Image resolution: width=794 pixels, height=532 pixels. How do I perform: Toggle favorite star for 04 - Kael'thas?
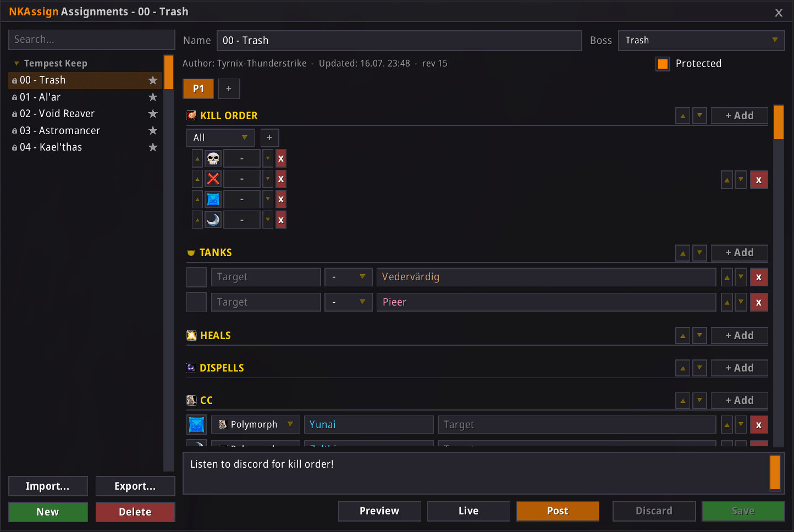click(153, 147)
